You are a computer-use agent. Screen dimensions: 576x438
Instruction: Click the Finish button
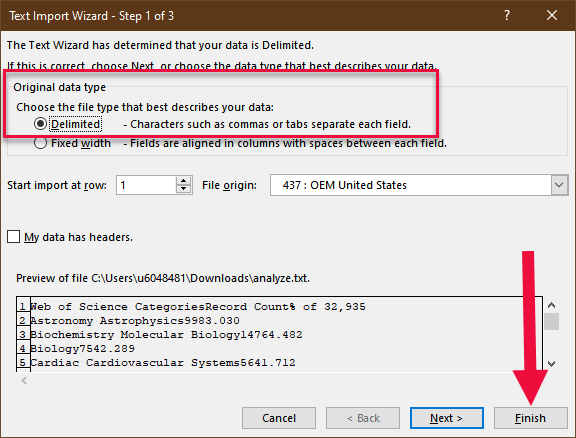tap(530, 418)
